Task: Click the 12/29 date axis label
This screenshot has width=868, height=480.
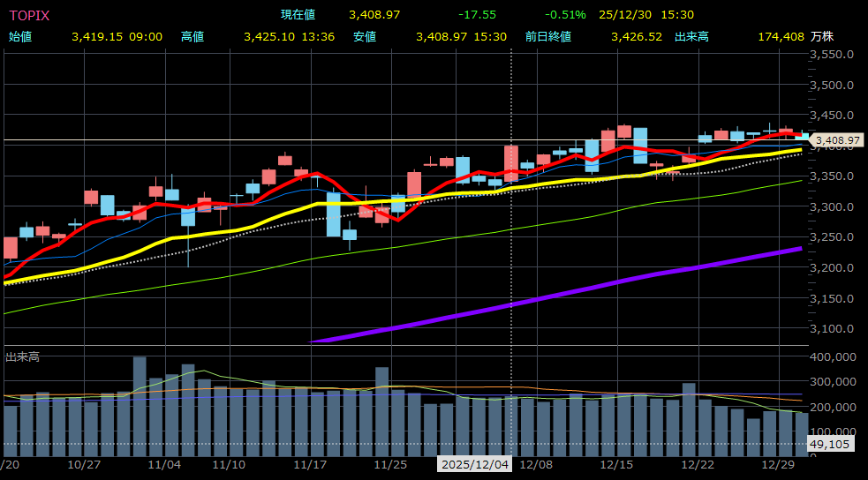Action: [778, 463]
